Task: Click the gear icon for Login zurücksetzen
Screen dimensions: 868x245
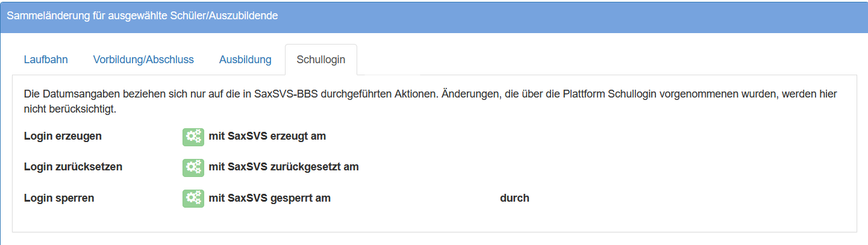Action: [193, 167]
